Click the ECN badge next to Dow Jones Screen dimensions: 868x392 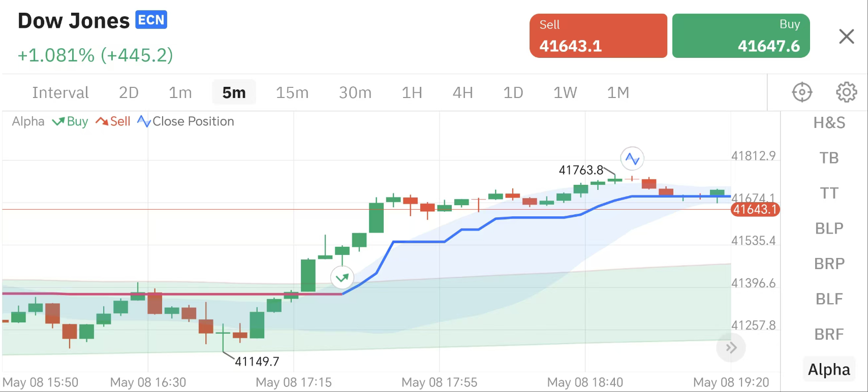[x=151, y=20]
